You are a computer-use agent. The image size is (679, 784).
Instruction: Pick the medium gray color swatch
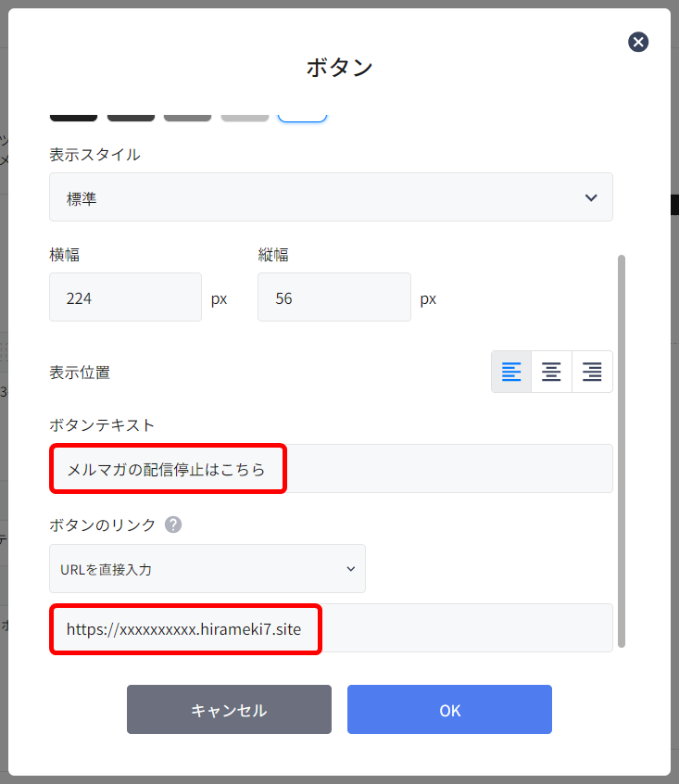187,116
